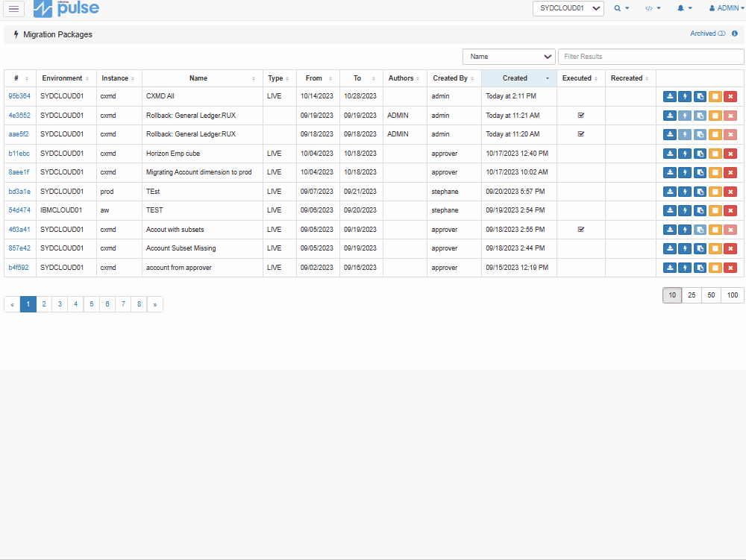Viewport: 746px width, 560px height.
Task: Delete the Horizon Emp cube package
Action: click(730, 154)
